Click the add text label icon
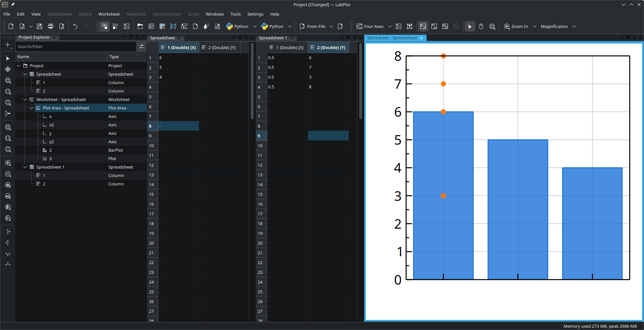The image size is (644, 330). (410, 27)
